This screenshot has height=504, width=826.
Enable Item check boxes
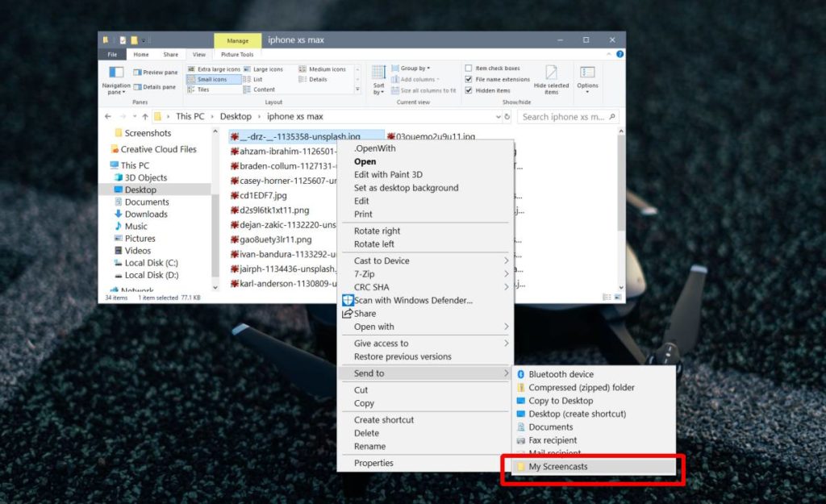click(x=492, y=68)
